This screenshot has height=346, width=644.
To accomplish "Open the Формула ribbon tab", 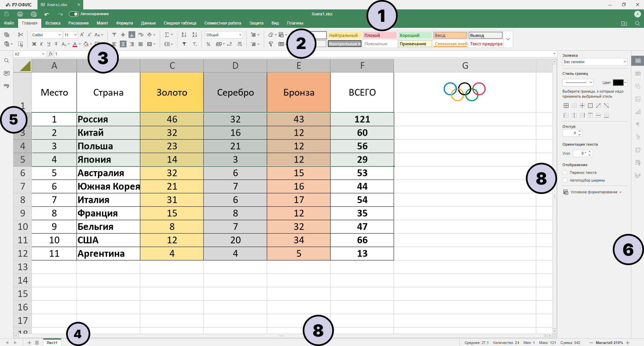I will point(125,23).
